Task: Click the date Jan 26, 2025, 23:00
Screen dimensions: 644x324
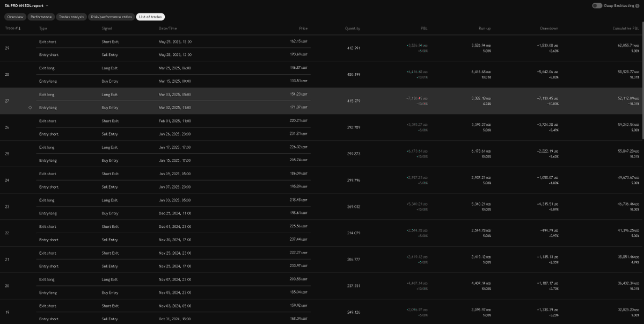Action: (x=175, y=134)
